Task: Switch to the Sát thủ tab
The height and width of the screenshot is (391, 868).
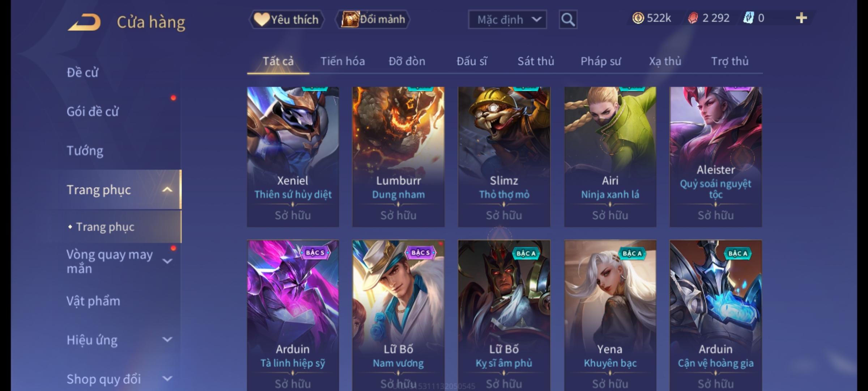Action: tap(536, 61)
